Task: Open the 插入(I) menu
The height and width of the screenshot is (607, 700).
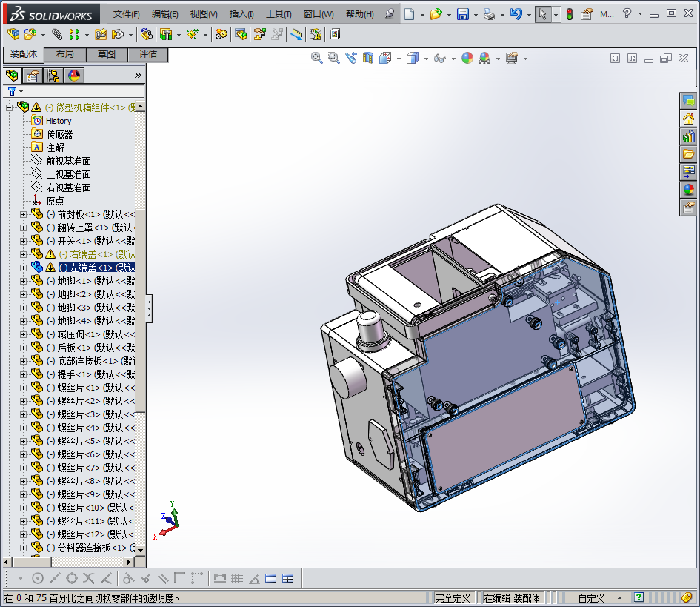Action: [x=241, y=14]
